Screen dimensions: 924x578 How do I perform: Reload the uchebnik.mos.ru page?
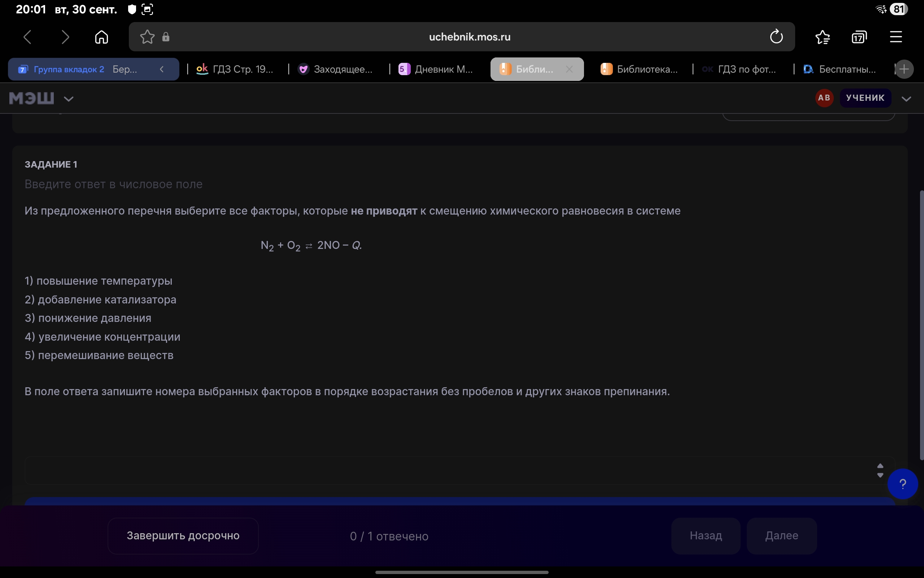(776, 37)
